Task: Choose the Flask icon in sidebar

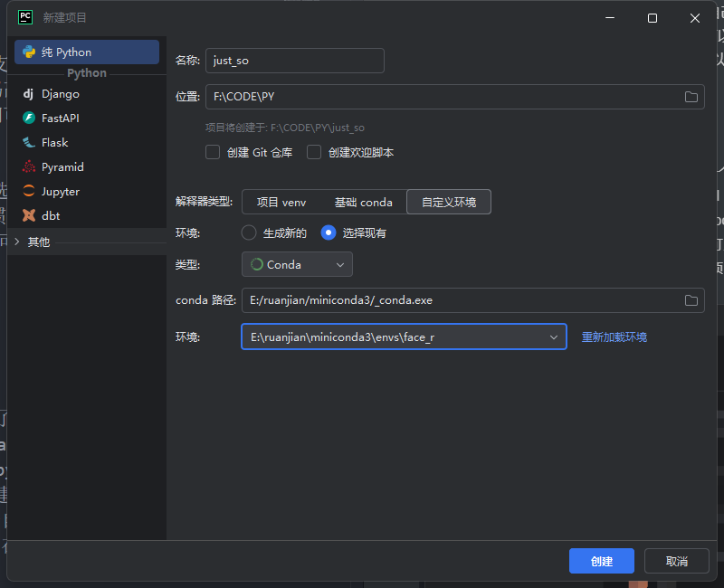Action: pos(28,143)
